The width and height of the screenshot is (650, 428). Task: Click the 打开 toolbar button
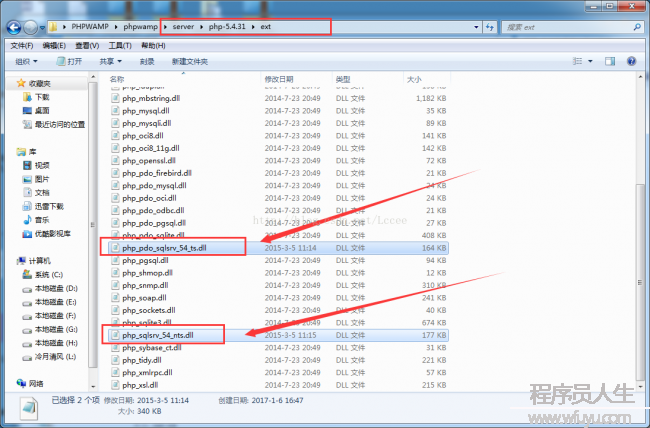pos(69,61)
